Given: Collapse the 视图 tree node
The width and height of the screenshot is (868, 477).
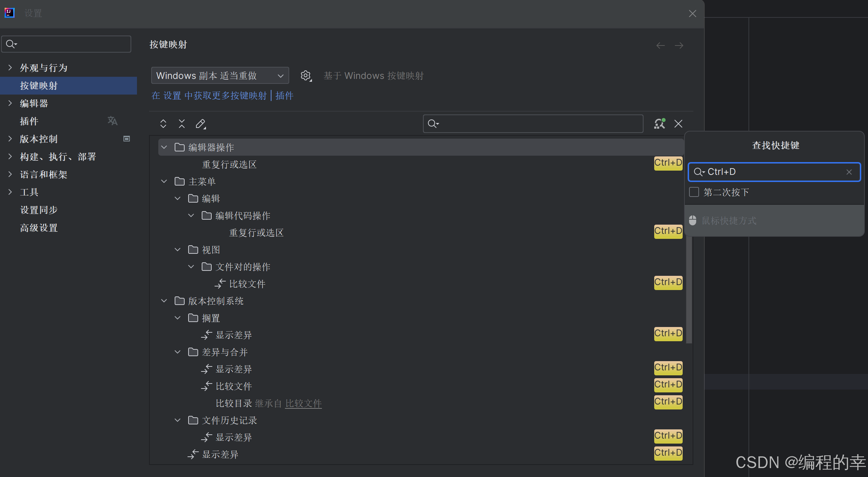Looking at the screenshot, I should 178,250.
